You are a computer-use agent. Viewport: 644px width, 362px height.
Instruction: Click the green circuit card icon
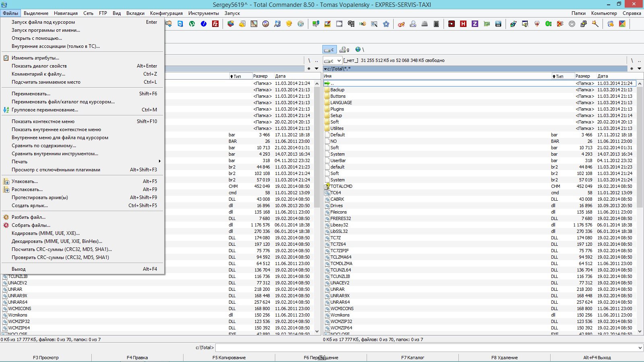point(487,24)
